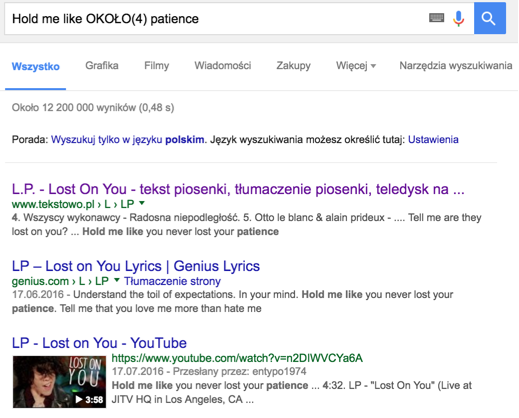
Task: Open L.P. - Lost On You tekstowo result
Action: coord(238,189)
